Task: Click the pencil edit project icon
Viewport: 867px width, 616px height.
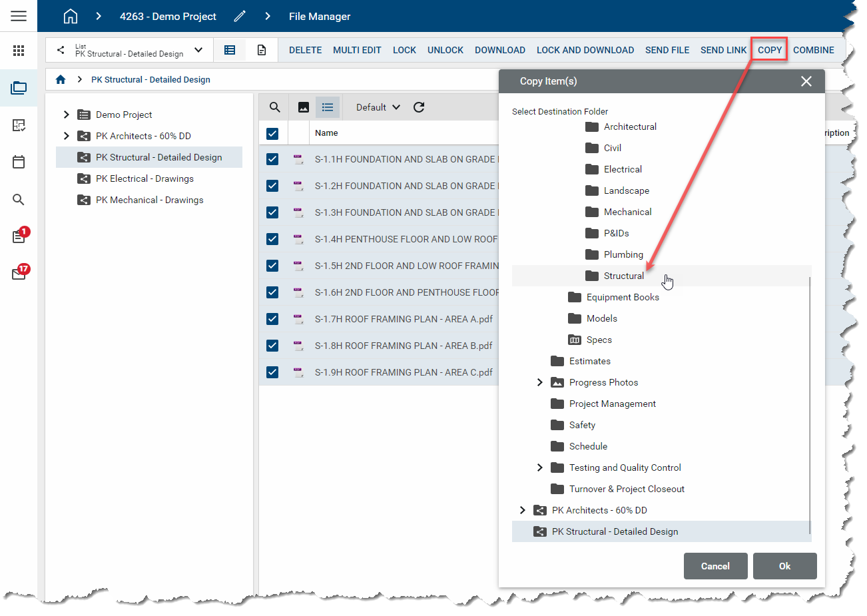Action: point(240,16)
